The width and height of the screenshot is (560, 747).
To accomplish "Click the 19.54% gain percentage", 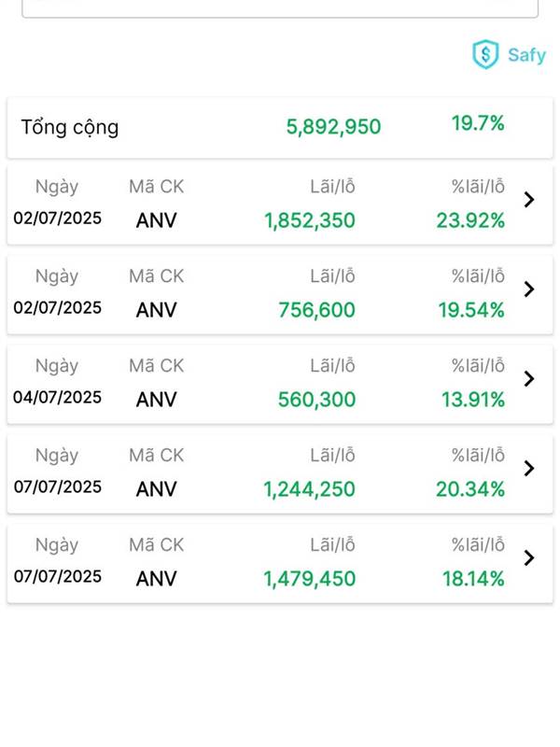I will 471,311.
